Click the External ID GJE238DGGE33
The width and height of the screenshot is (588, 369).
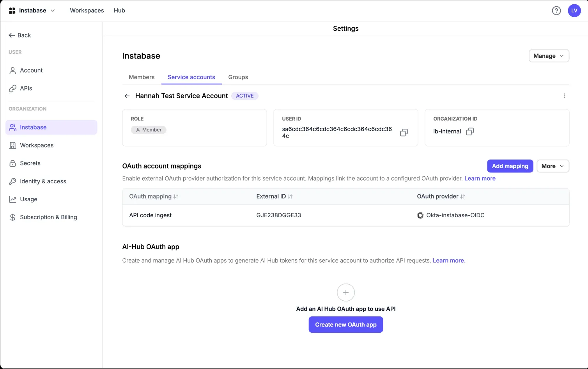[279, 215]
